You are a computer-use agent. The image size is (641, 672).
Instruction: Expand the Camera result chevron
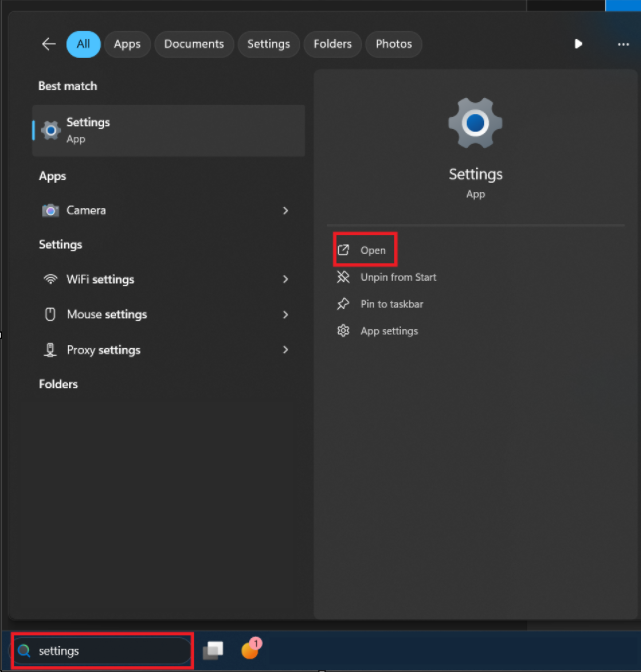pos(286,210)
